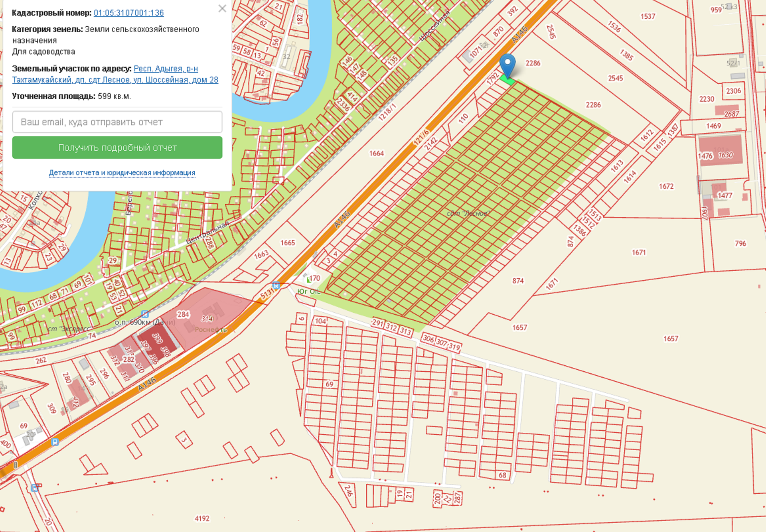Click the bus stop icon below the traffic light

pos(35,488)
